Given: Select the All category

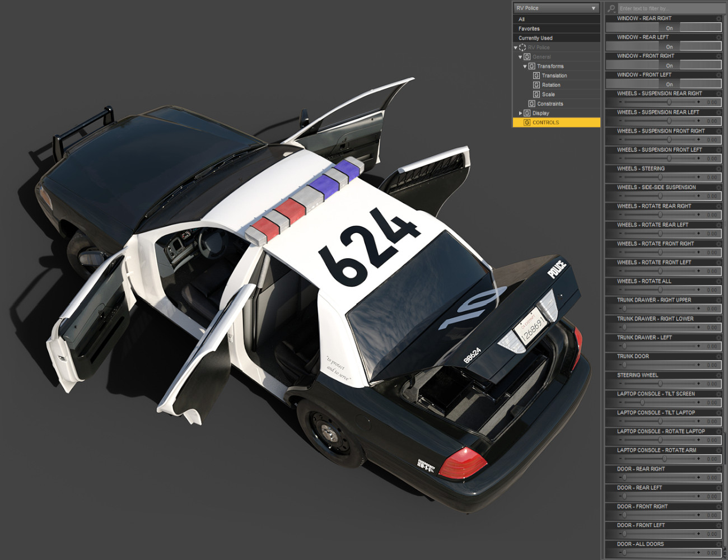Looking at the screenshot, I should click(x=557, y=19).
